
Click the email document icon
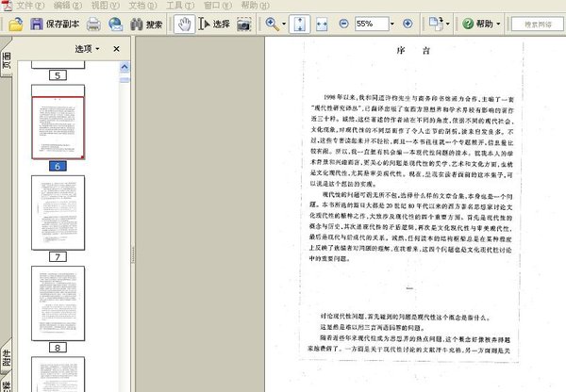[115, 24]
